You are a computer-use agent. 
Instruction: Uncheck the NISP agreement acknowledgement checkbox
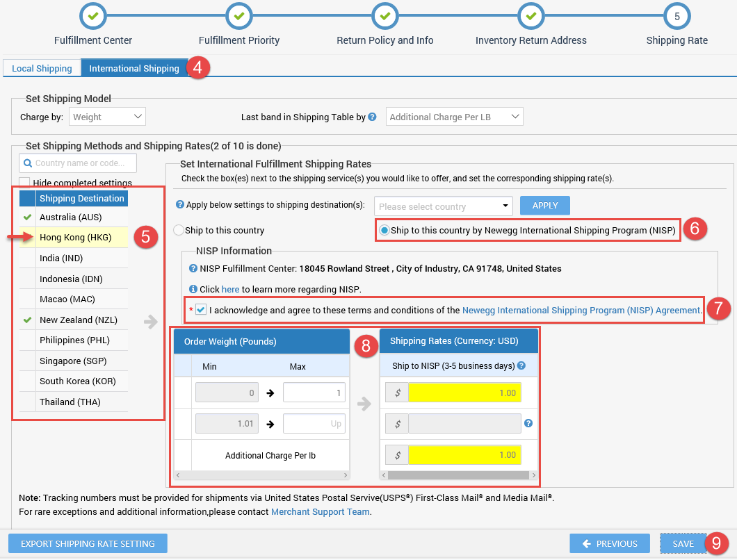pyautogui.click(x=201, y=310)
